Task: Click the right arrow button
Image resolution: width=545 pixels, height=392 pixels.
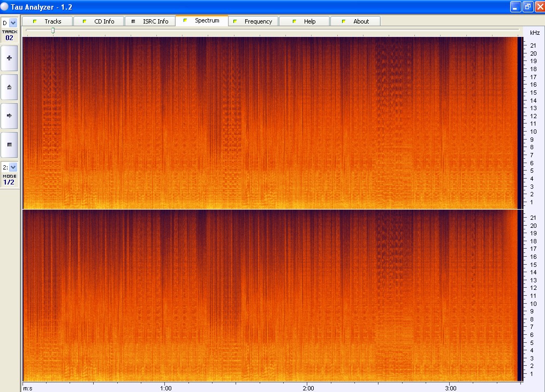Action: 9,116
